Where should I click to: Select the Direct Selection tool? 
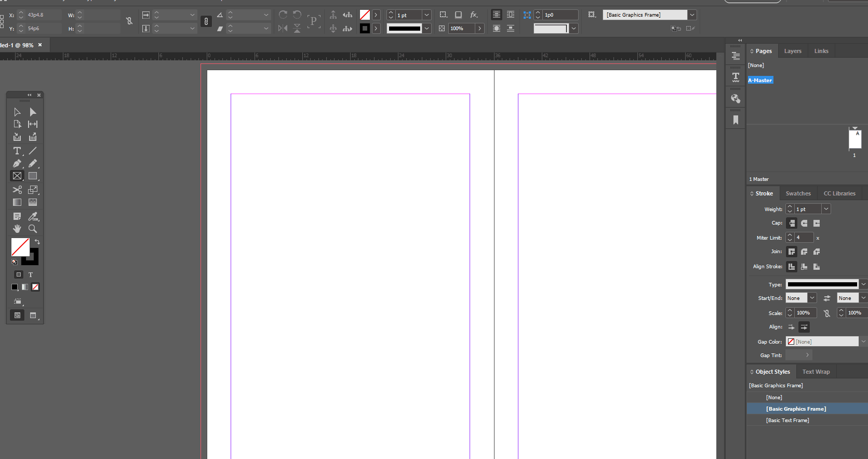(x=33, y=112)
